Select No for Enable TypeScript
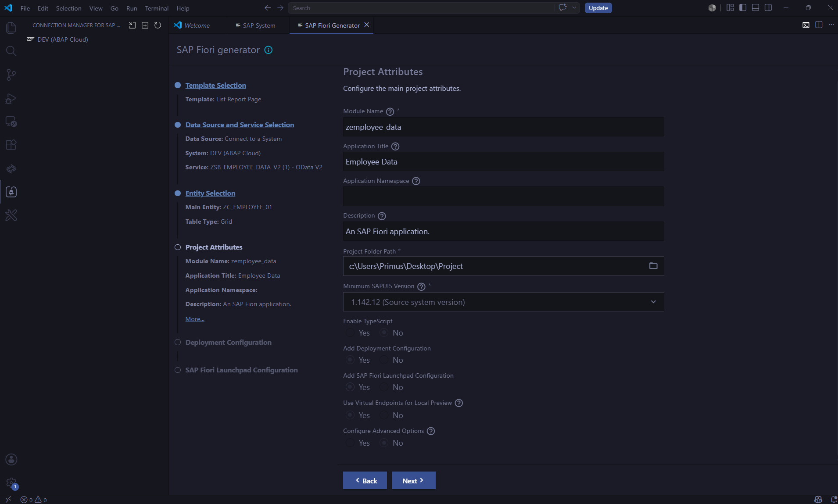 click(384, 332)
